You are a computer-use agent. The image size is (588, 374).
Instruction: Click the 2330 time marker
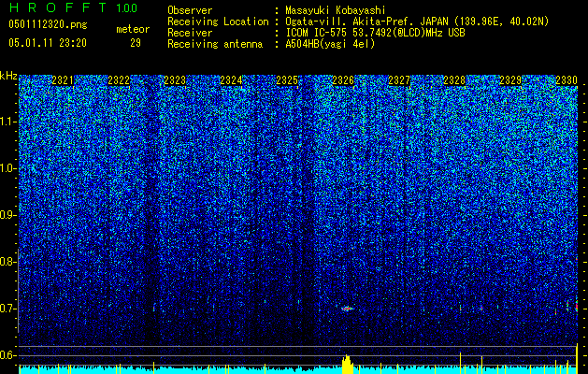click(x=566, y=80)
